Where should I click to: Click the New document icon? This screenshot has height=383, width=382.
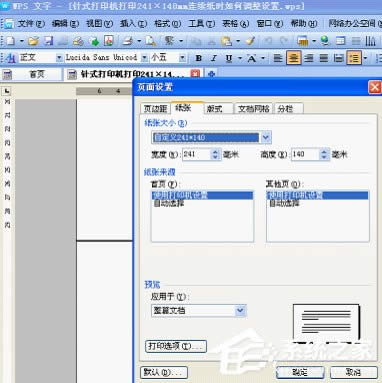point(11,41)
